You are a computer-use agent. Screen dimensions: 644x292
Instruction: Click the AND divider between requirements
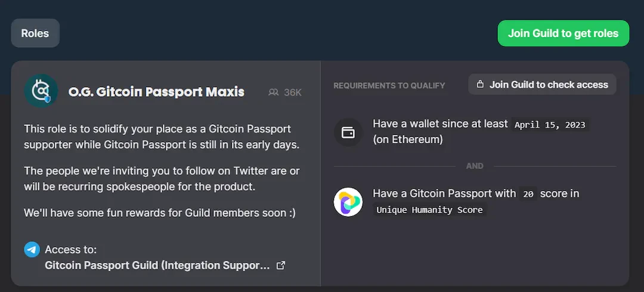coord(475,166)
